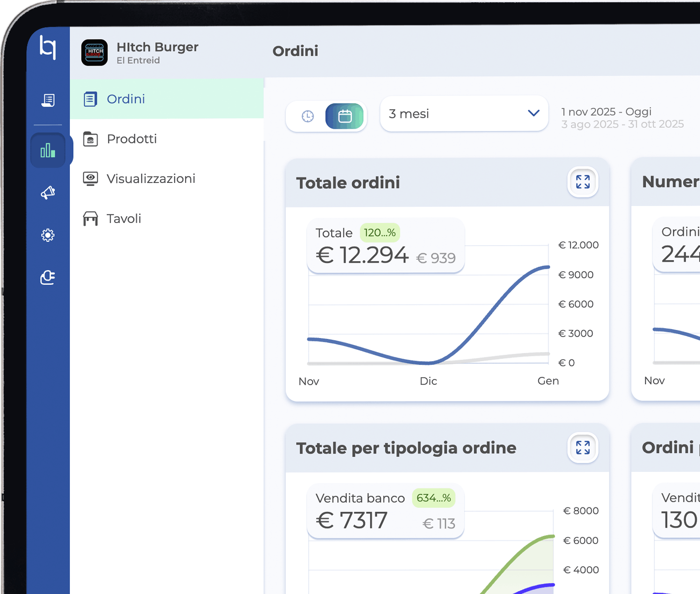Screen dimensions: 700x594
Task: Click the 120% growth badge on Totale
Action: [x=379, y=233]
